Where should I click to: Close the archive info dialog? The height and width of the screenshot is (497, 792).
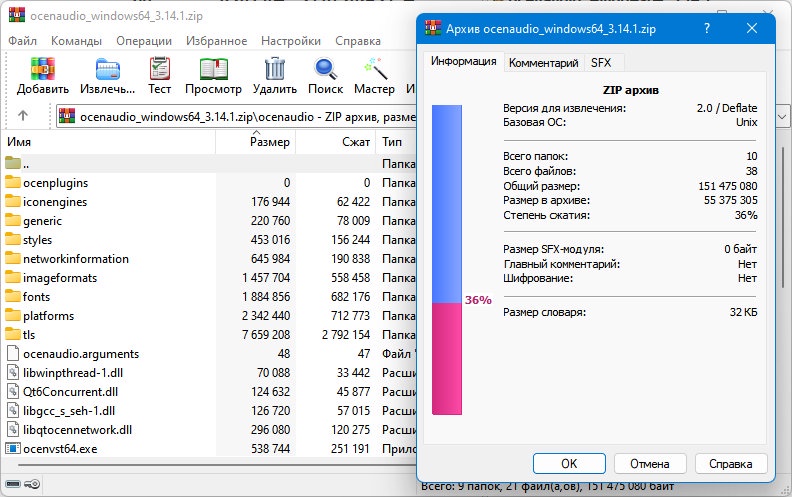(752, 28)
